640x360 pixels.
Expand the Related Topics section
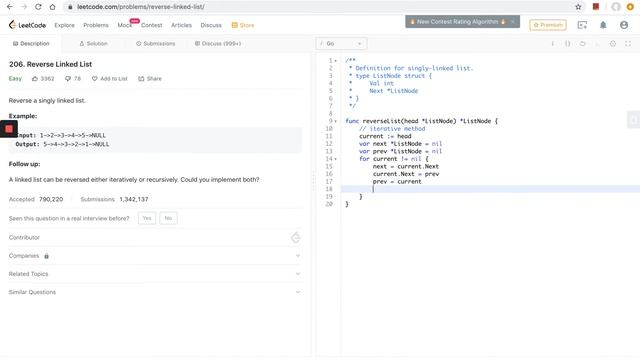(x=298, y=274)
